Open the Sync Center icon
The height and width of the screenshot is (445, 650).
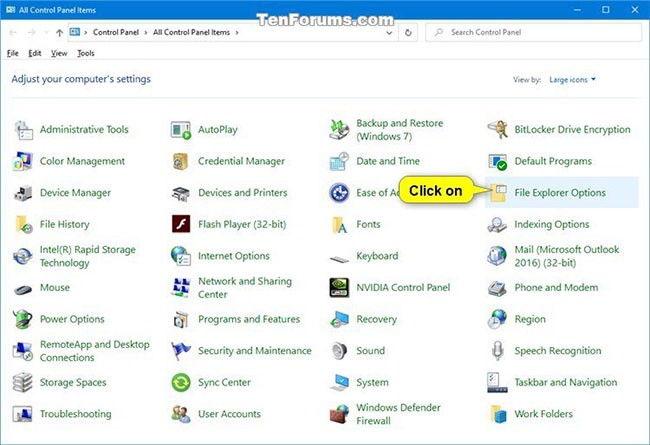pos(181,382)
